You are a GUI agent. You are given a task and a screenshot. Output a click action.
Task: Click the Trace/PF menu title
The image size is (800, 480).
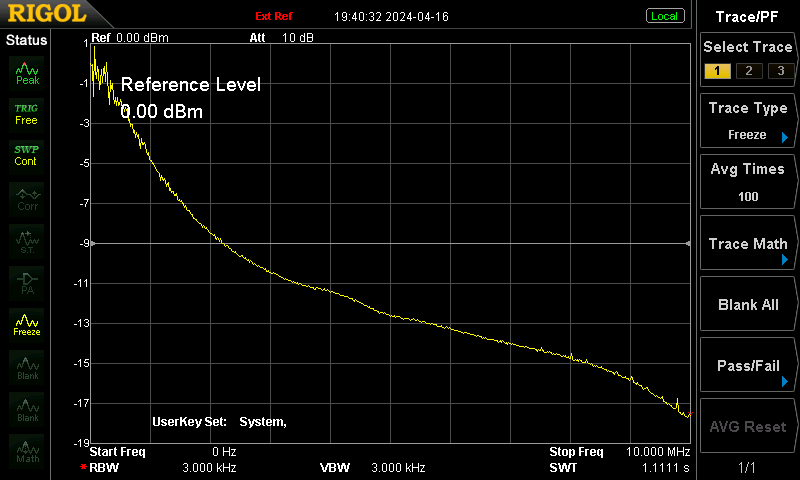(x=747, y=17)
